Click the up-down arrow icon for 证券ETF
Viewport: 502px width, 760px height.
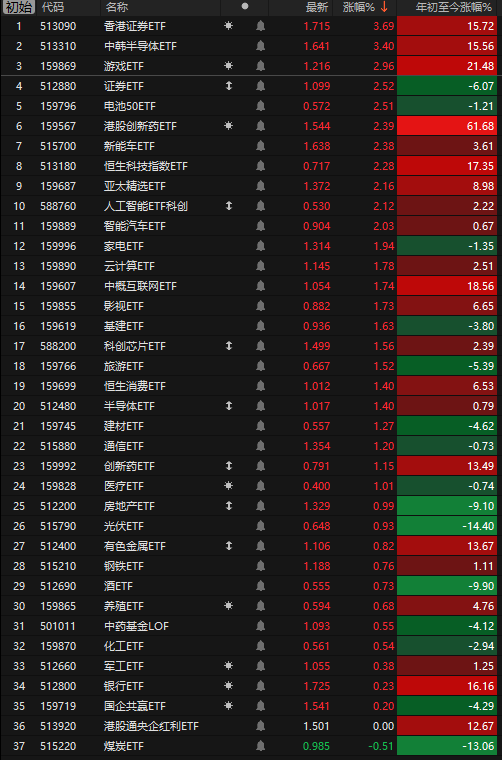(x=229, y=86)
